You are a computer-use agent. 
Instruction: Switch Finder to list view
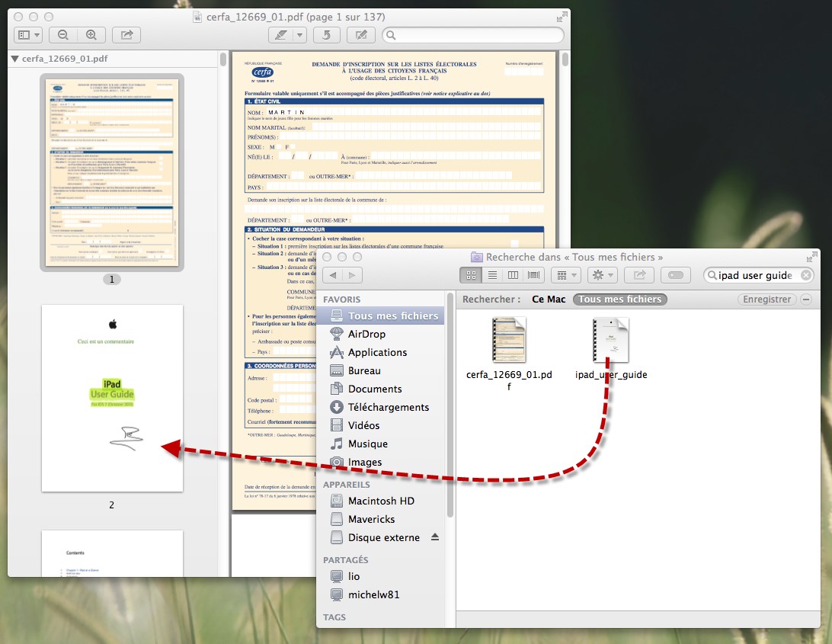pos(491,275)
